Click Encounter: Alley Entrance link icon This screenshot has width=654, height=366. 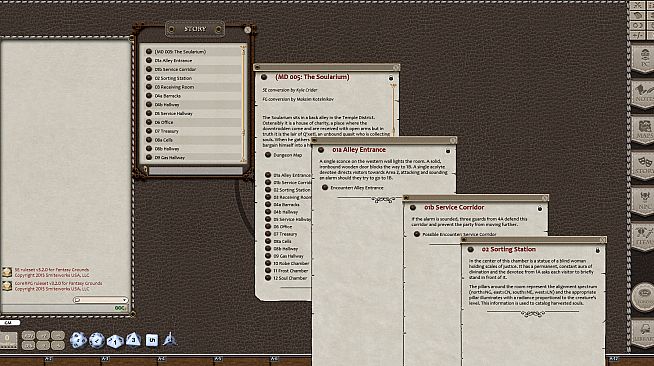(x=325, y=188)
